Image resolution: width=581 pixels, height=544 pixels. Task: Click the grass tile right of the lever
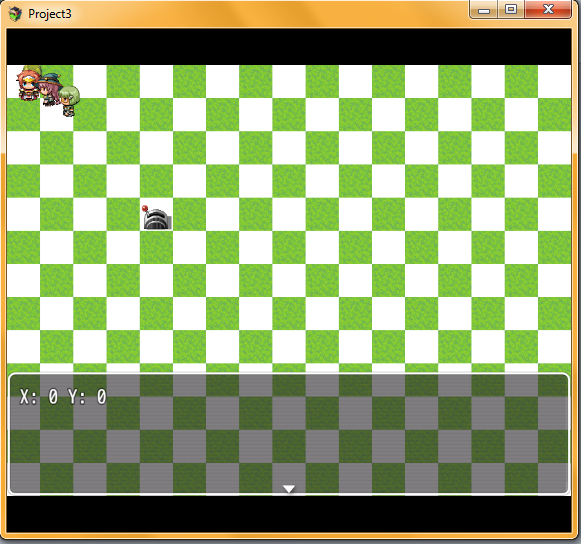(189, 215)
